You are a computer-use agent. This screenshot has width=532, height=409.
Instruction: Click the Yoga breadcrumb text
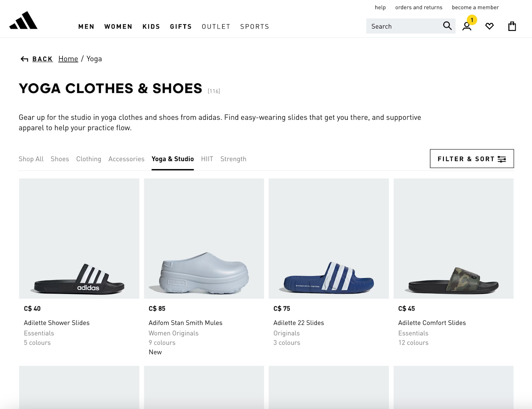[94, 59]
